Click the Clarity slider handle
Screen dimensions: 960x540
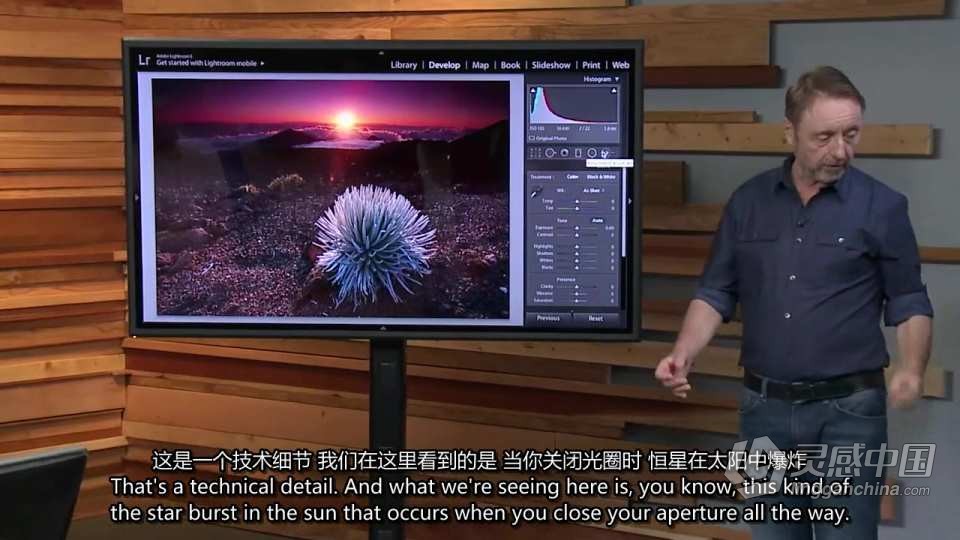577,287
